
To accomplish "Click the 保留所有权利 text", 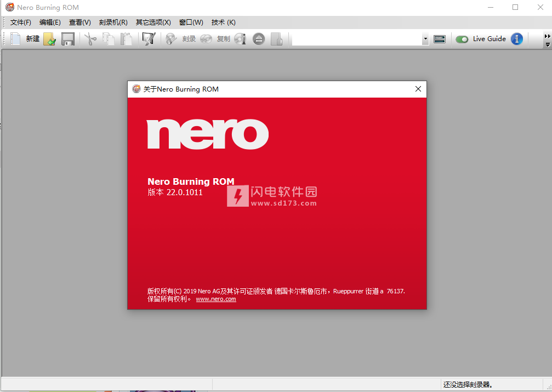I will coord(167,299).
